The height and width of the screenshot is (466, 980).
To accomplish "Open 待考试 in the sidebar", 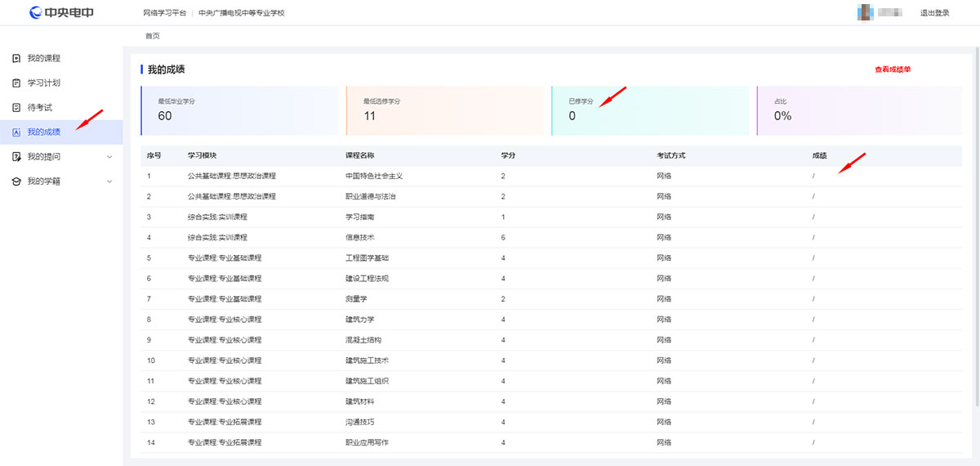I will coord(61,107).
